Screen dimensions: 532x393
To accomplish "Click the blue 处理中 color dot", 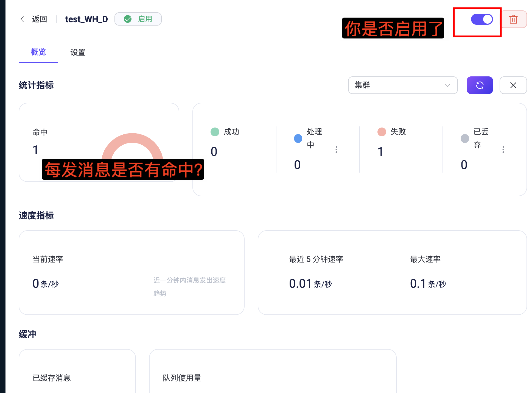I will tap(298, 139).
